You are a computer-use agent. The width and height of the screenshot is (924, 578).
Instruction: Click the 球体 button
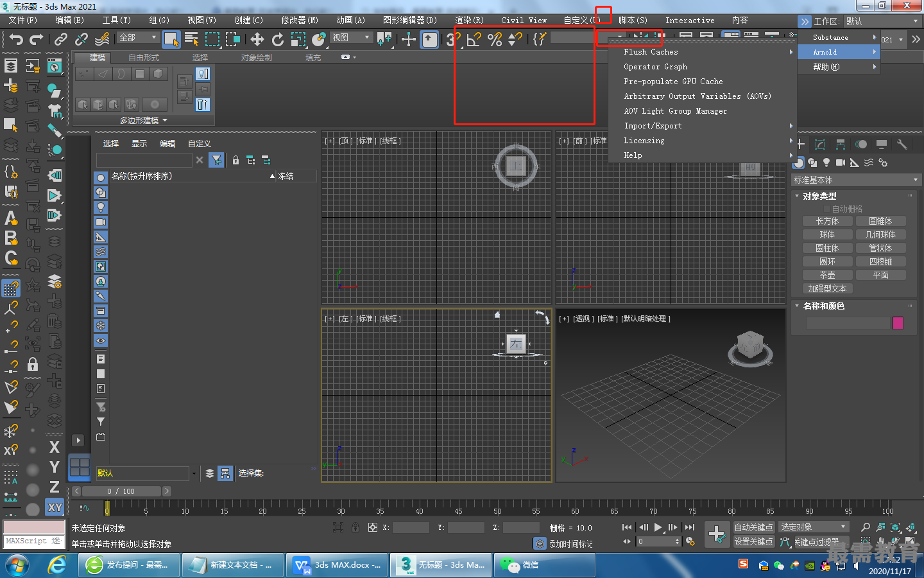click(x=828, y=234)
